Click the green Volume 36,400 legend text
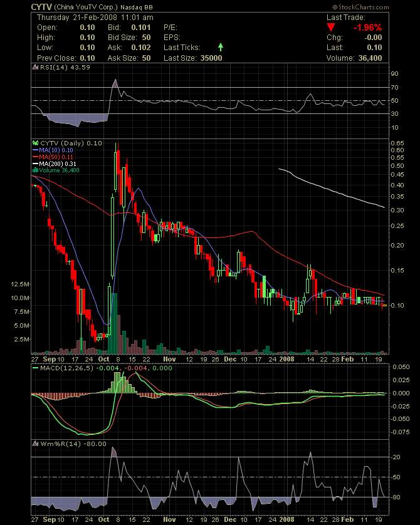 click(60, 170)
